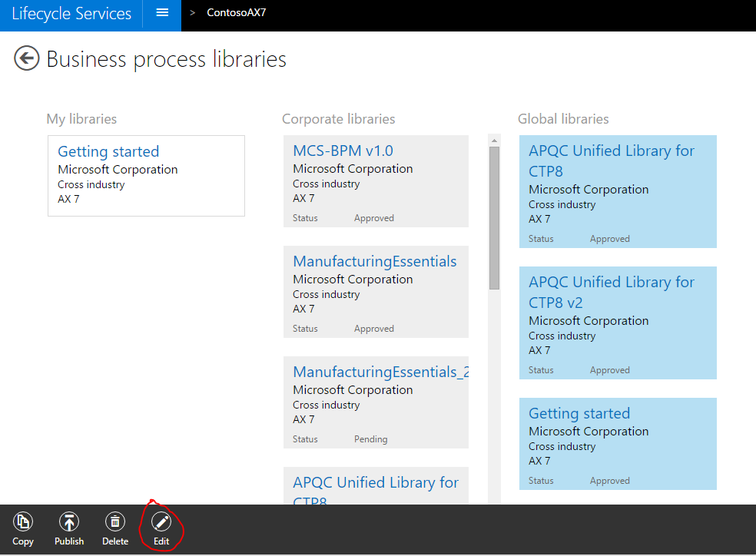
Task: Click the Business process libraries heading
Action: pyautogui.click(x=167, y=59)
